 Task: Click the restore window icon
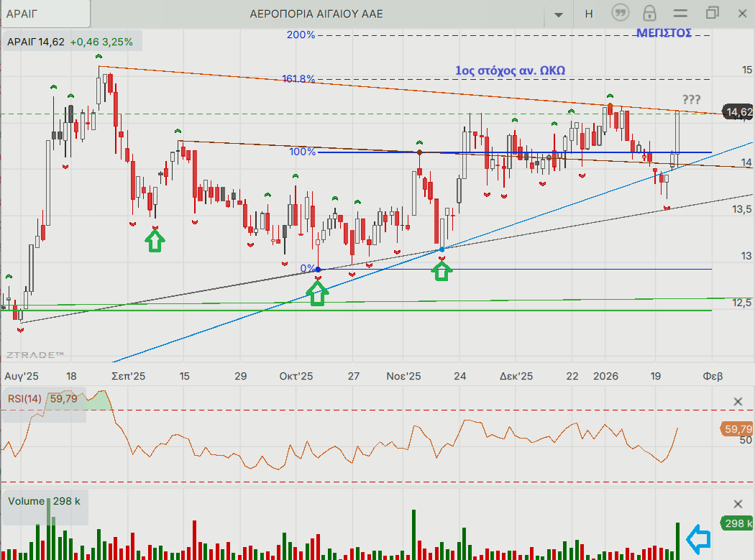[x=712, y=13]
